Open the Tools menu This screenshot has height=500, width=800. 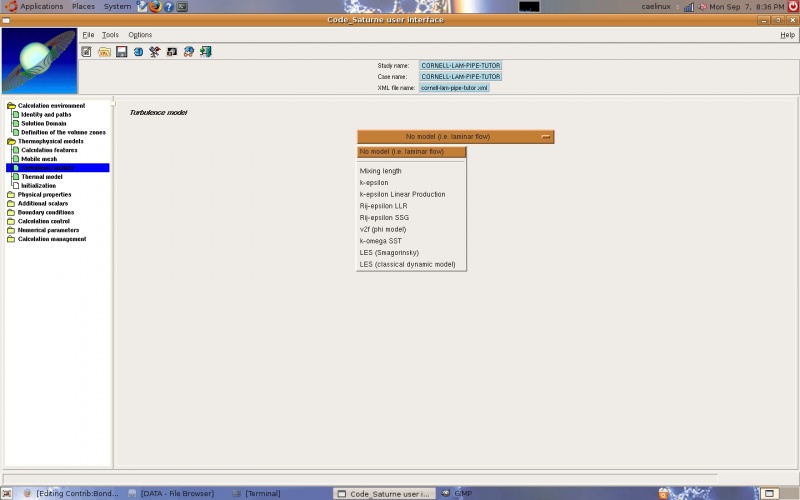[x=110, y=35]
